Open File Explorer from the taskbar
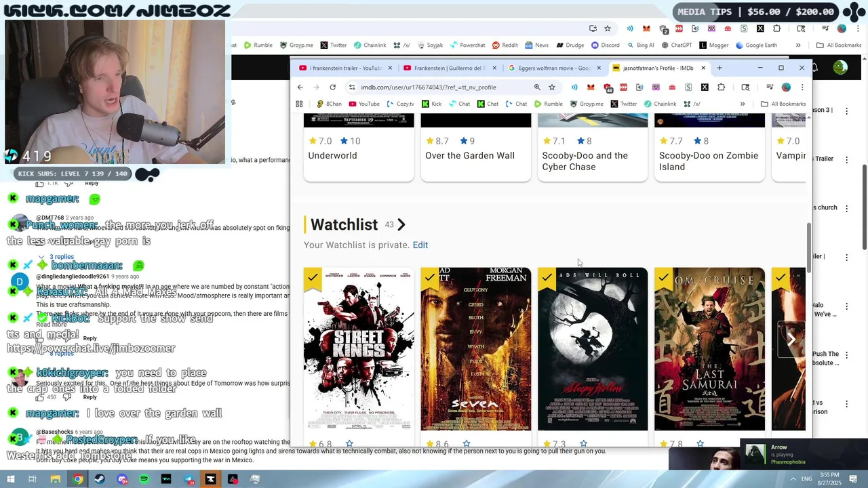The width and height of the screenshot is (868, 488). [x=56, y=479]
